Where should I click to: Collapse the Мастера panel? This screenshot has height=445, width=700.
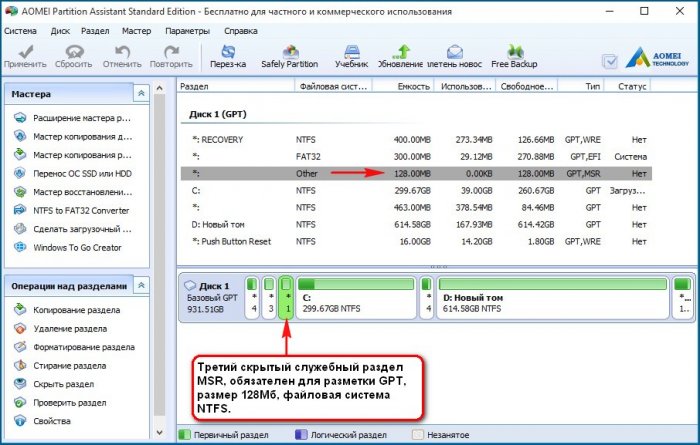tap(141, 93)
